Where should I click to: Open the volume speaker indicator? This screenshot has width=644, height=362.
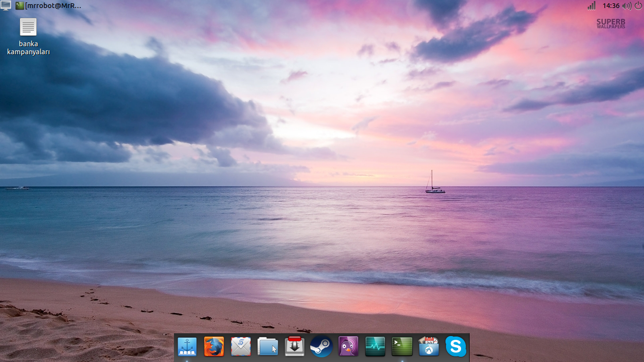[627, 6]
